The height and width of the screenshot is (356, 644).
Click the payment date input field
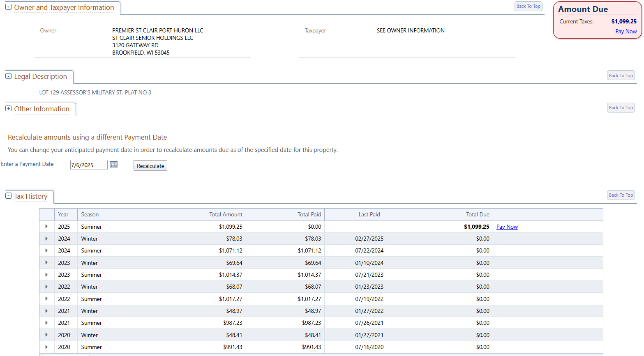pos(88,165)
